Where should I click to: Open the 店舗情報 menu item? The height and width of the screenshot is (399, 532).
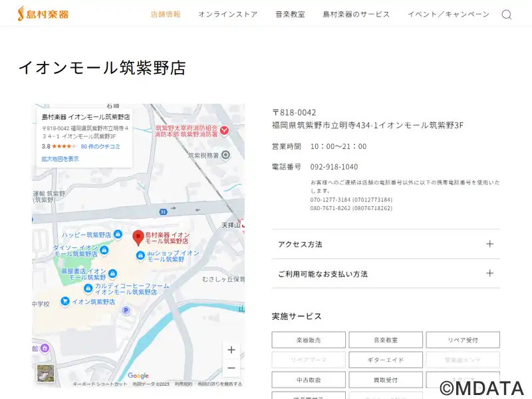click(166, 14)
